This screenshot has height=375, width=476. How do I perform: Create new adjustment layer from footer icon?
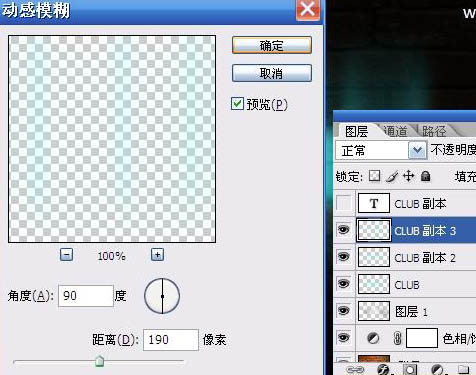(437, 369)
